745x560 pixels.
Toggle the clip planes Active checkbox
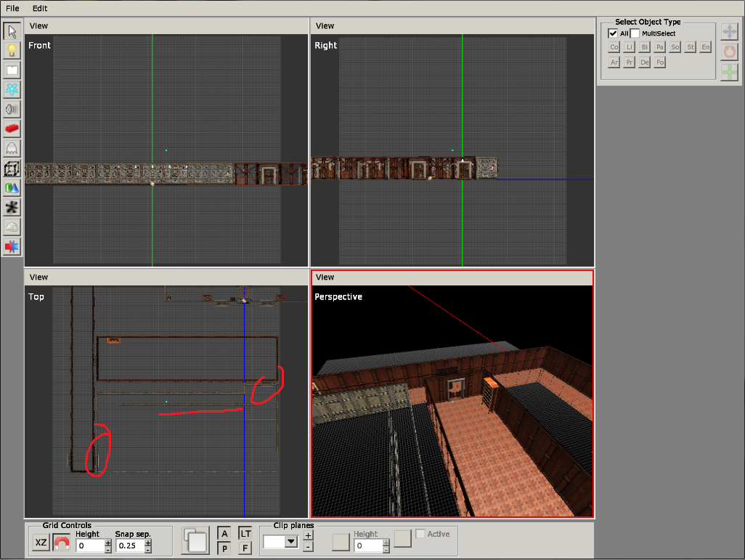(x=420, y=534)
